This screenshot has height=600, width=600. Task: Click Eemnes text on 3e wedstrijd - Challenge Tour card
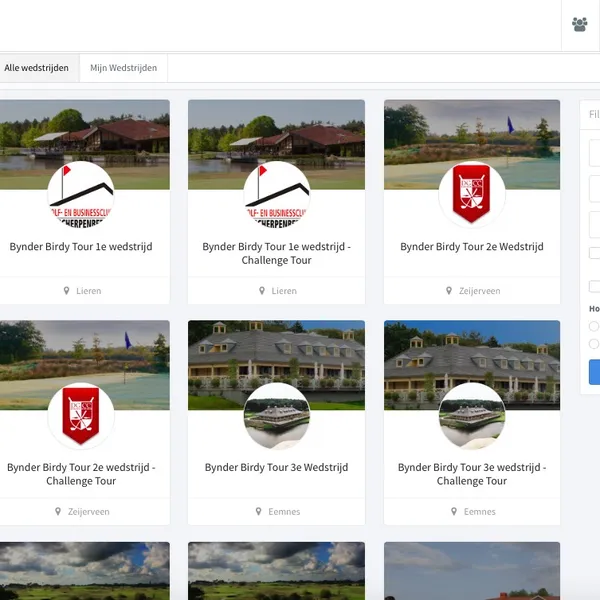coord(479,512)
